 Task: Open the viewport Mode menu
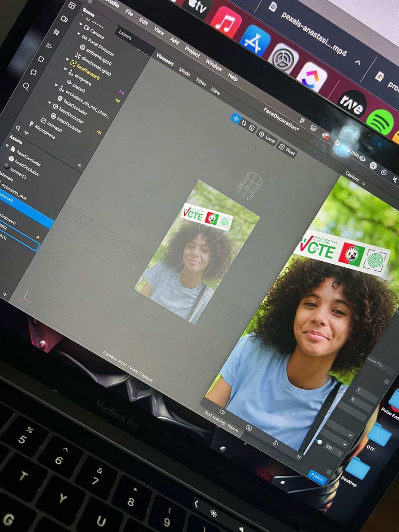click(184, 72)
